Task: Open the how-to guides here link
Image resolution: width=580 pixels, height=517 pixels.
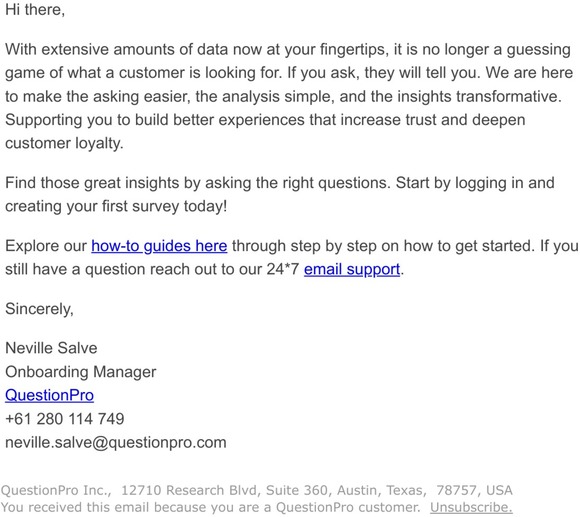Action: (x=159, y=246)
